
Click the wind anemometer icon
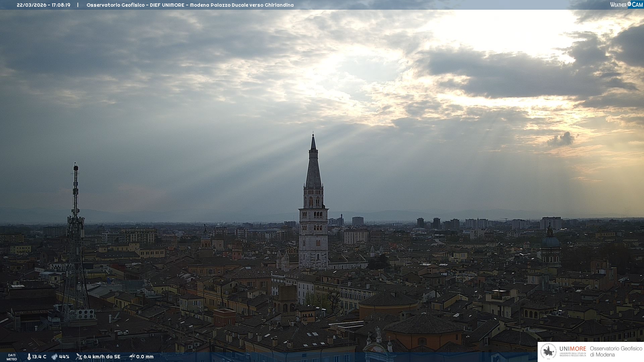(x=79, y=357)
